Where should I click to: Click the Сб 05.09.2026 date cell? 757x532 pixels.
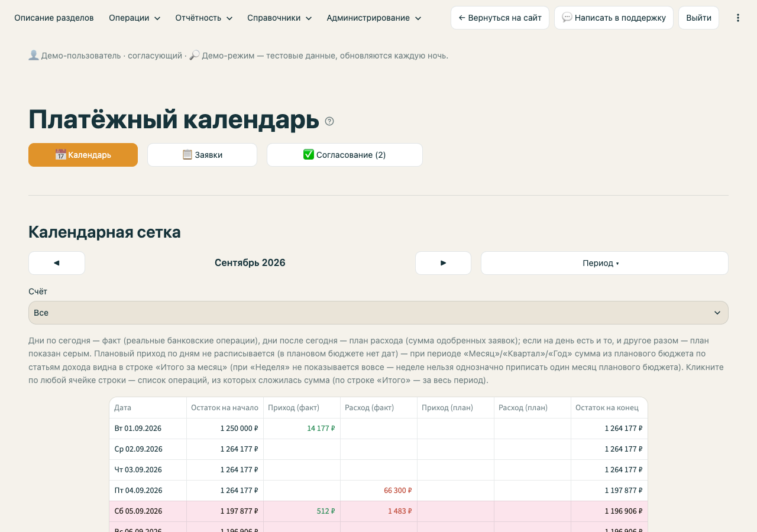[x=148, y=511]
